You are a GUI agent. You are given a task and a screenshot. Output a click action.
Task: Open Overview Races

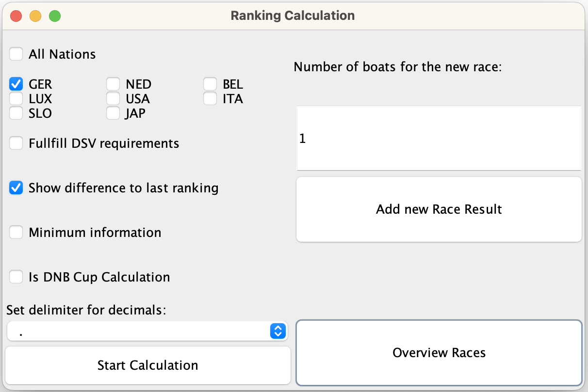(x=439, y=353)
